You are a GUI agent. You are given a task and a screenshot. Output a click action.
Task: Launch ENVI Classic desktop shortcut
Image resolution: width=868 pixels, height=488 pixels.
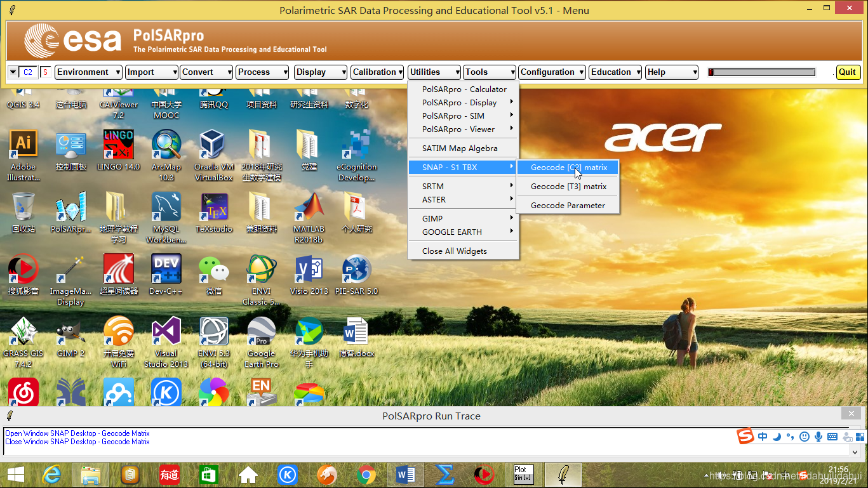261,279
